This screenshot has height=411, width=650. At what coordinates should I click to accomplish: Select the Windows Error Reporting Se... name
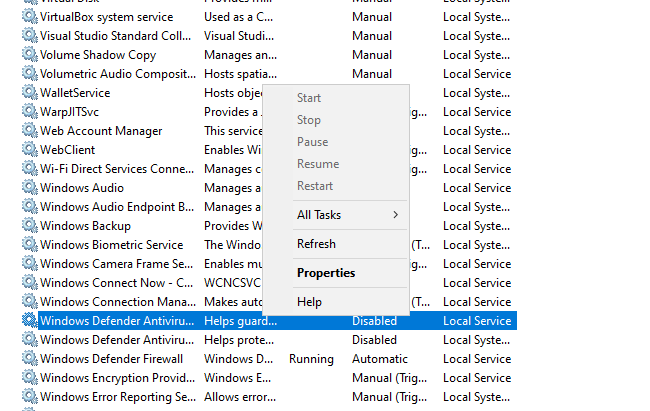pyautogui.click(x=118, y=397)
